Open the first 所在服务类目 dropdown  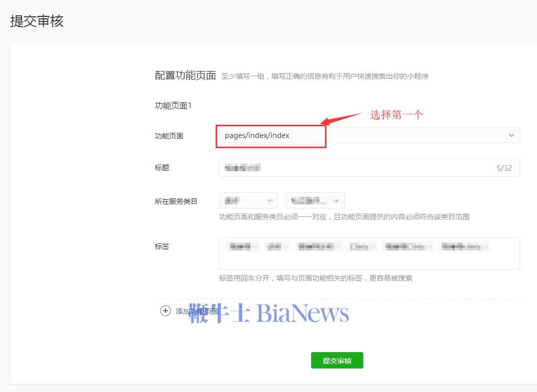[249, 200]
